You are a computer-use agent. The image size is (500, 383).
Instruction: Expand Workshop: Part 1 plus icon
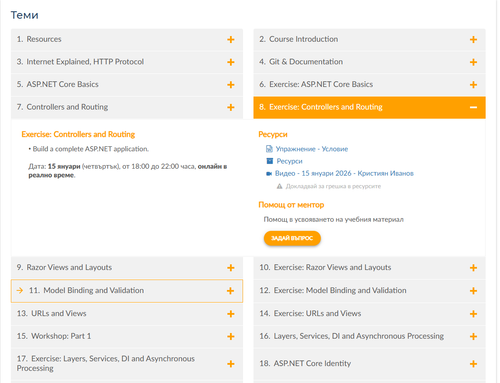click(230, 336)
